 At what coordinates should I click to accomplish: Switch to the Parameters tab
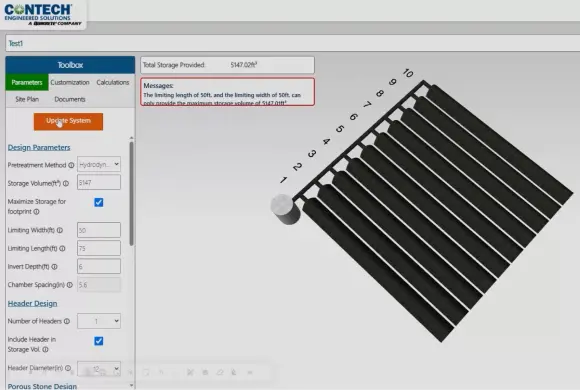coord(27,82)
